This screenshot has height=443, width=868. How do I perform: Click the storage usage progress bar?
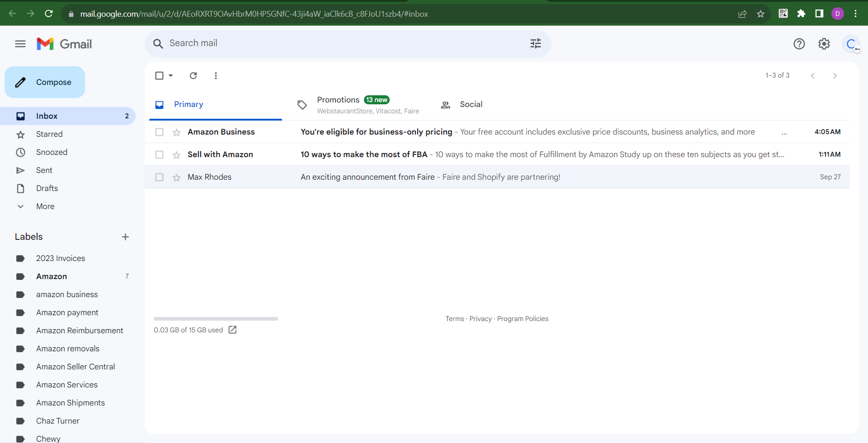tap(216, 319)
